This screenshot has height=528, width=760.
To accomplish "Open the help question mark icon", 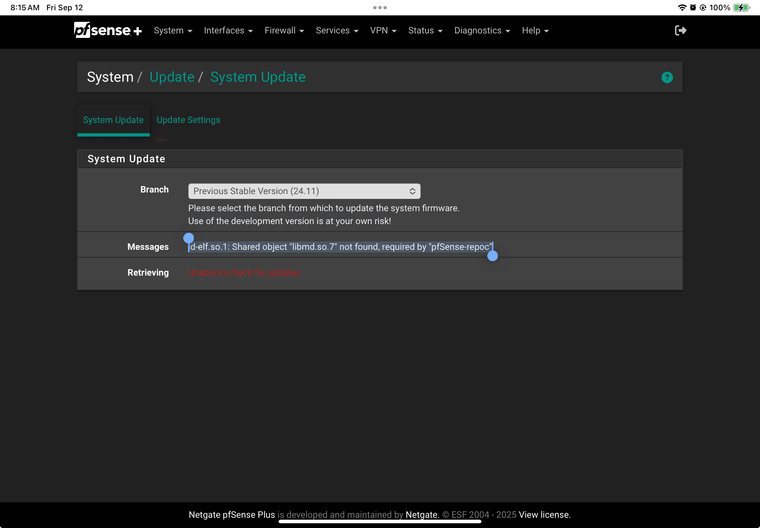I will click(667, 78).
